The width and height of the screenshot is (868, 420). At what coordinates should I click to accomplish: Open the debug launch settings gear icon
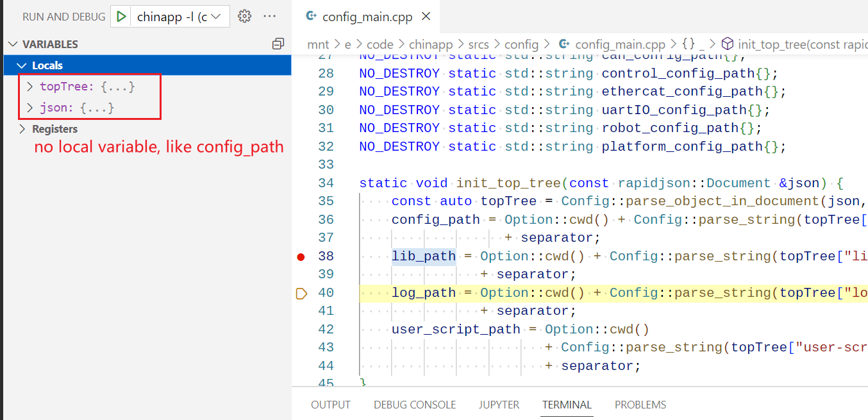pyautogui.click(x=244, y=16)
